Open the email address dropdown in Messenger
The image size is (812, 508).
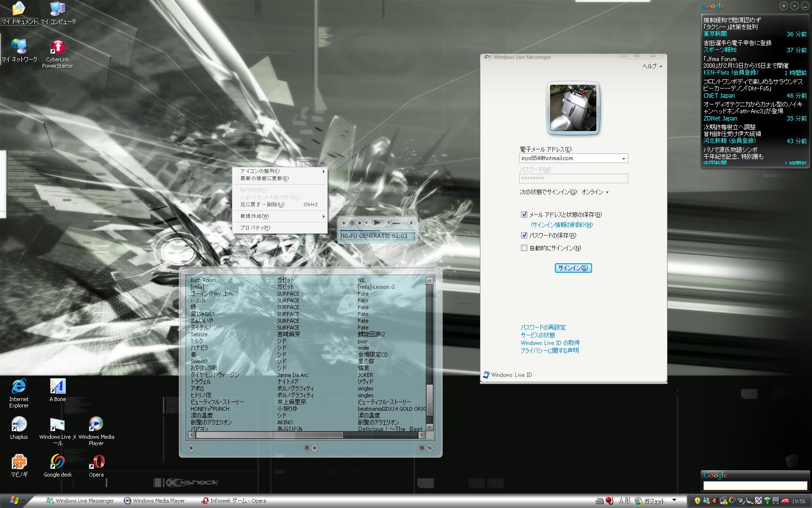coord(623,158)
